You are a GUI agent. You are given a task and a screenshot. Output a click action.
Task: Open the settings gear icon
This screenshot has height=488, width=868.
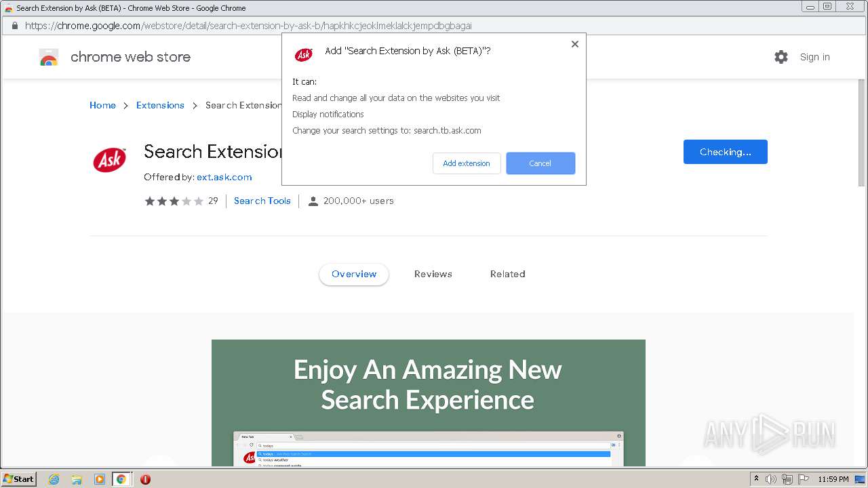tap(781, 57)
